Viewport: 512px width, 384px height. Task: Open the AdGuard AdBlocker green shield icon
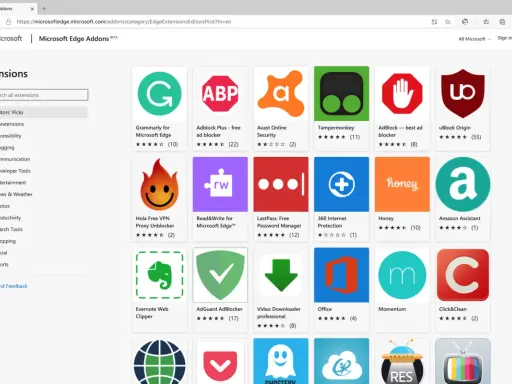pyautogui.click(x=220, y=275)
